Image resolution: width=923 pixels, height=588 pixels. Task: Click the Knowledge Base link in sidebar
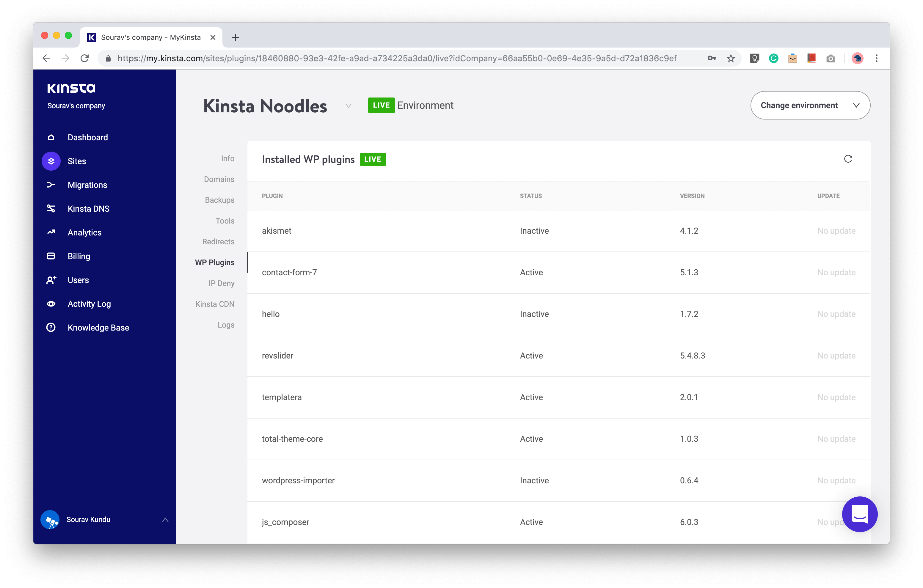(98, 328)
